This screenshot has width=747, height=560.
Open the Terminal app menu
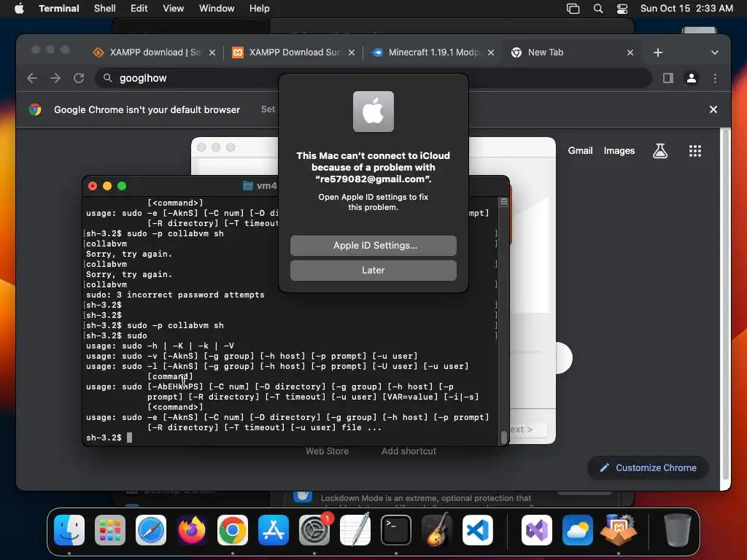tap(58, 8)
